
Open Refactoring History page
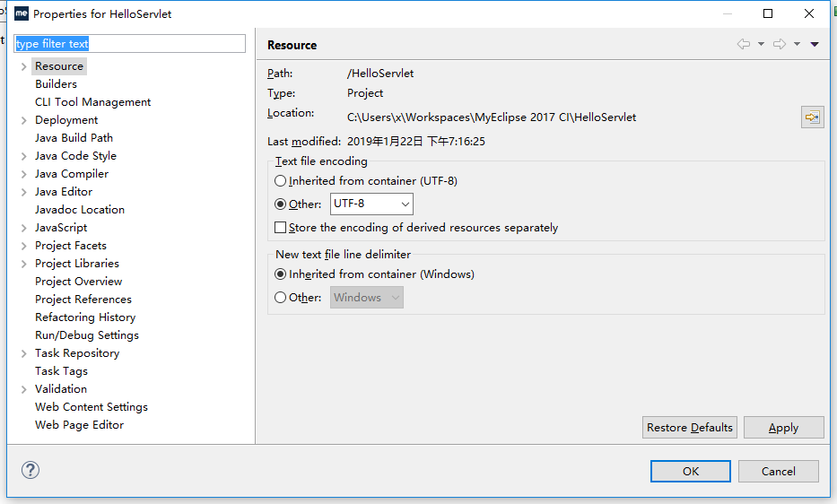(x=85, y=317)
